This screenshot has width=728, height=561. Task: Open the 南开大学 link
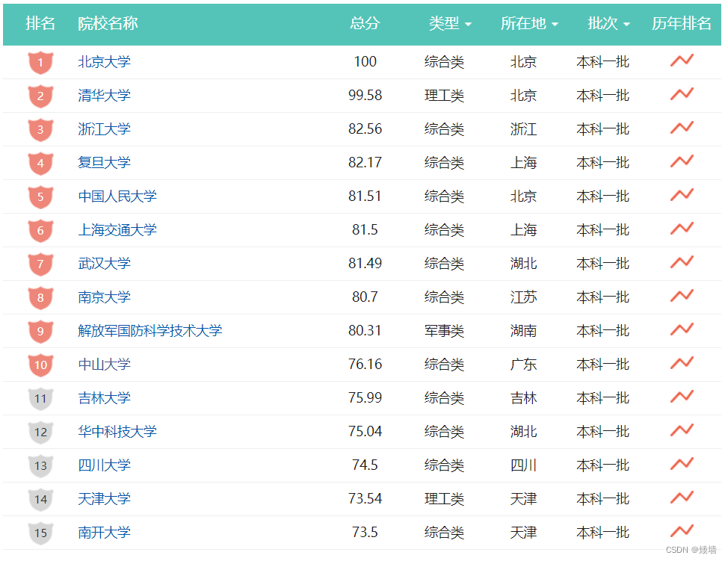point(105,533)
